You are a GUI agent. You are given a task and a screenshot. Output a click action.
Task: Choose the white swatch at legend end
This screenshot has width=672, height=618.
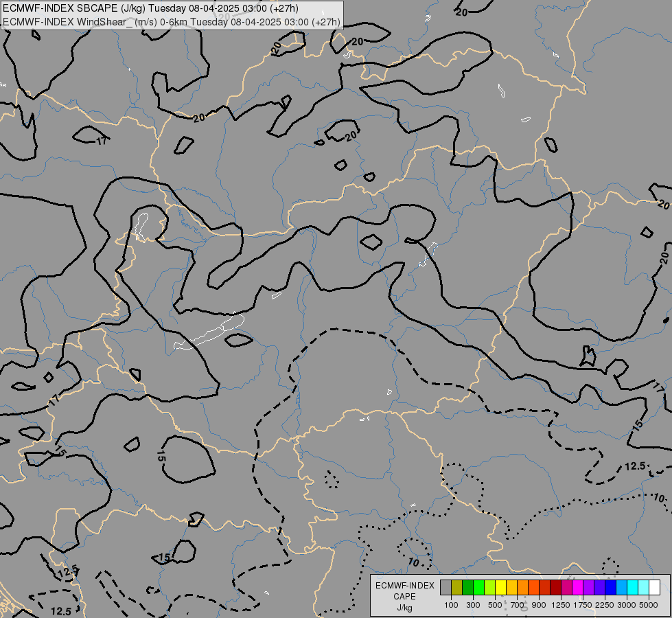[654, 588]
